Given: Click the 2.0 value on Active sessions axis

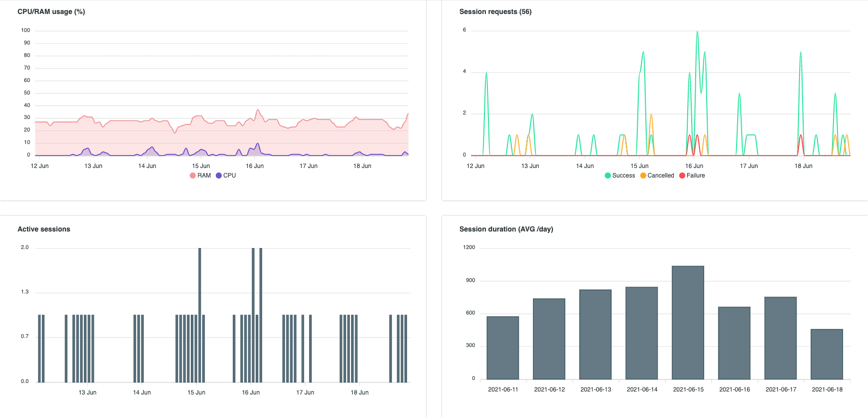Looking at the screenshot, I should [x=24, y=247].
